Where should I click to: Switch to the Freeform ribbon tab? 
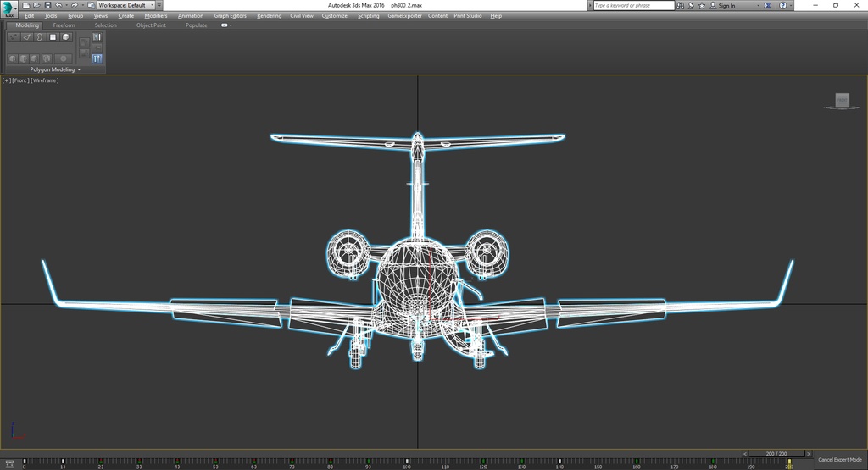click(64, 25)
